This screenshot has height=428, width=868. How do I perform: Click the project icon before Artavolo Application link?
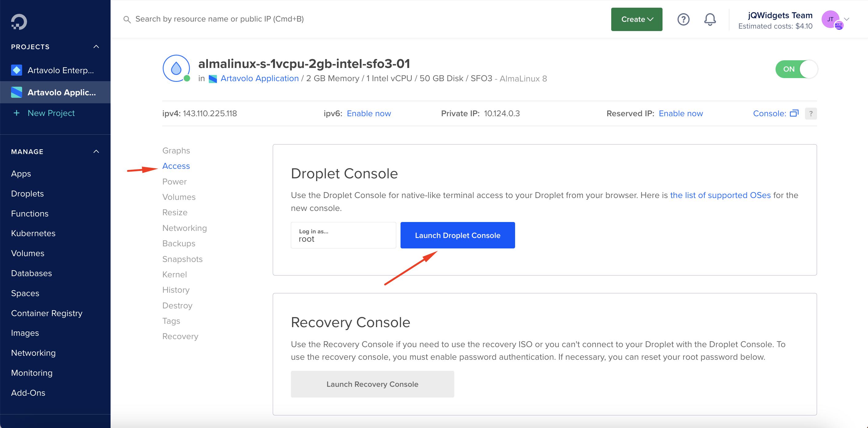pyautogui.click(x=213, y=79)
